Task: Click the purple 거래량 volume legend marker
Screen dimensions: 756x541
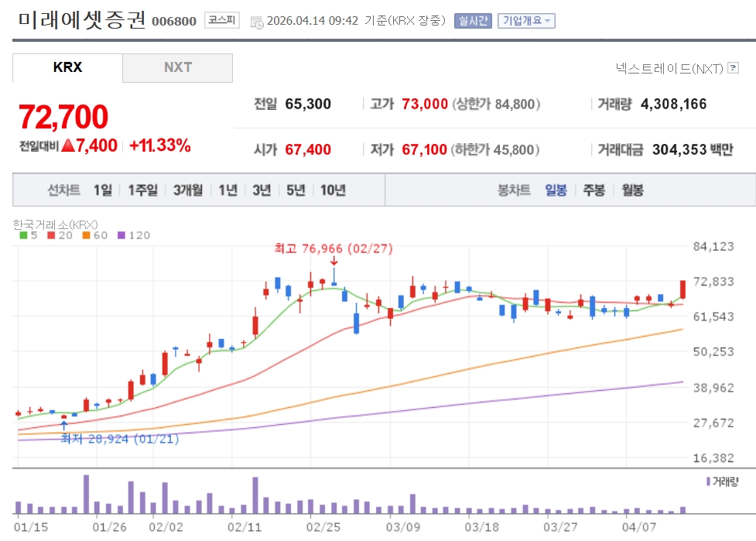Action: 708,481
